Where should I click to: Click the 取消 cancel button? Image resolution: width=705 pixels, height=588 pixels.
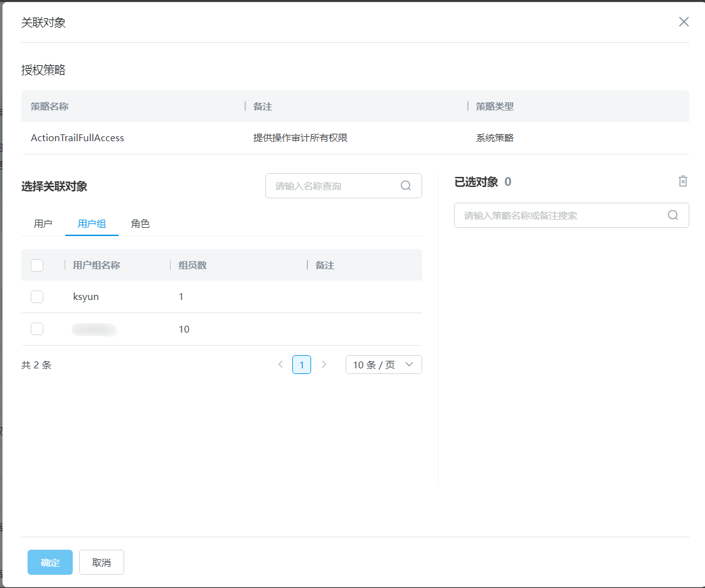click(102, 562)
